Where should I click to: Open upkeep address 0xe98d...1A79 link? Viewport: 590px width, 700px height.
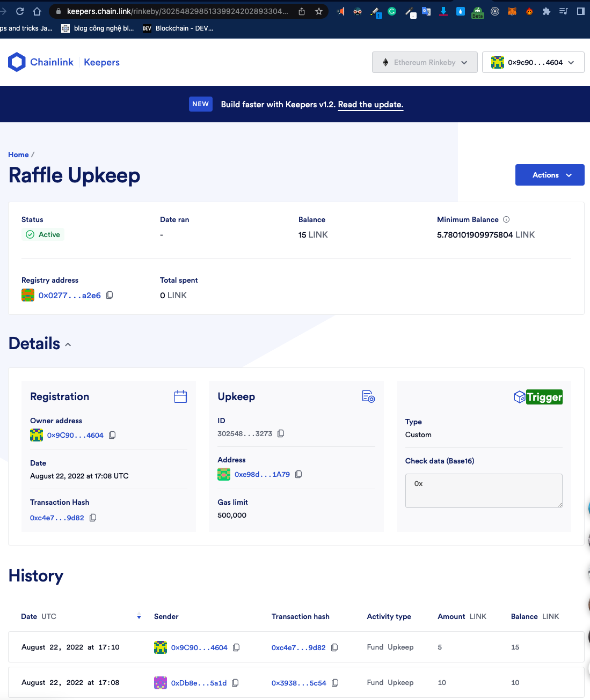click(262, 474)
